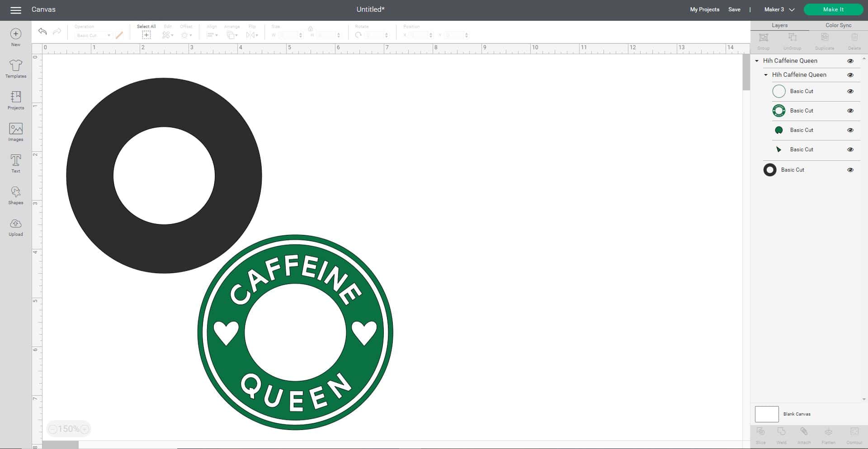
Task: Select the white circle layer thumbnail
Action: point(779,91)
